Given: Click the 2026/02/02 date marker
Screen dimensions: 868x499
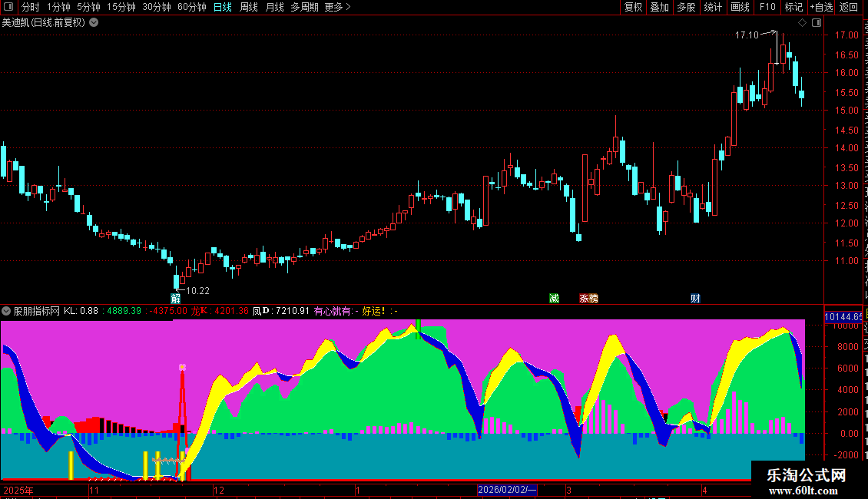Looking at the screenshot, I should (x=507, y=490).
